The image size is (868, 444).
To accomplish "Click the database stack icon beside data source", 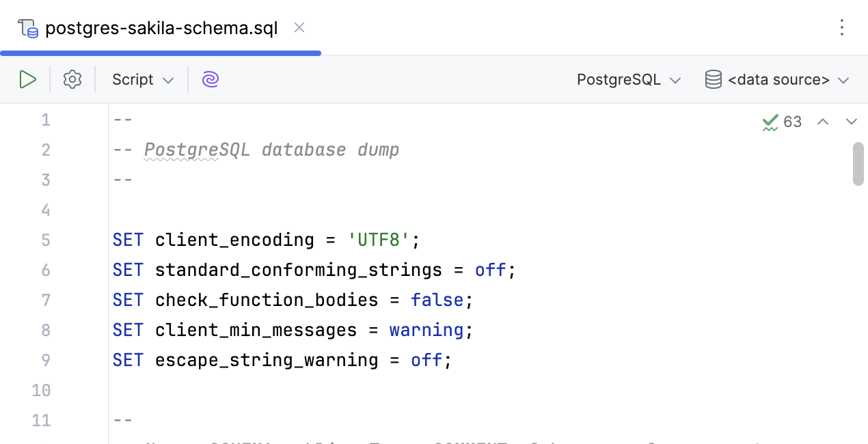I will coord(713,79).
